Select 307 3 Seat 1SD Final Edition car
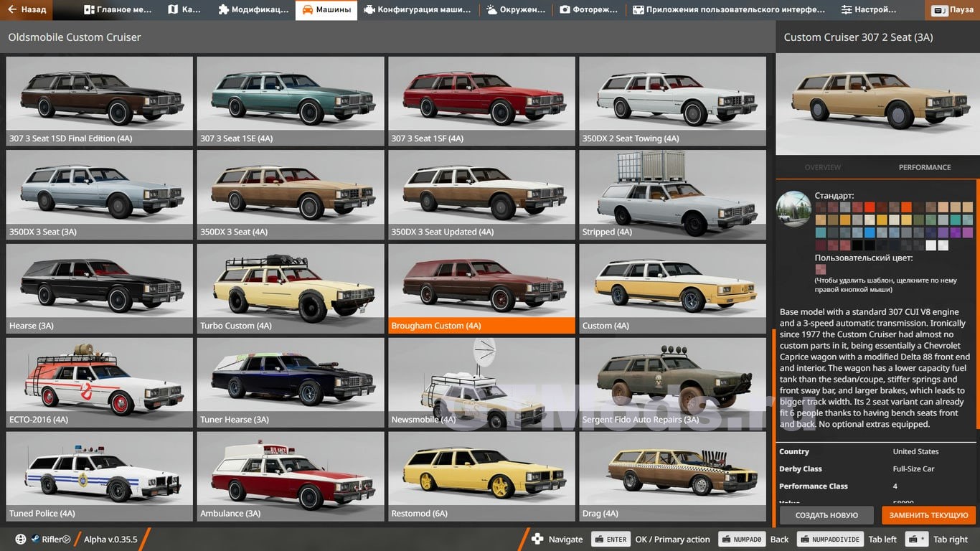980x551 pixels. tap(99, 101)
